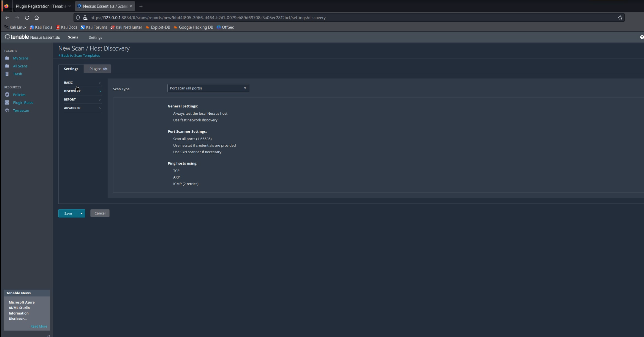This screenshot has height=337, width=644.
Task: Click the browser reload icon
Action: (27, 18)
